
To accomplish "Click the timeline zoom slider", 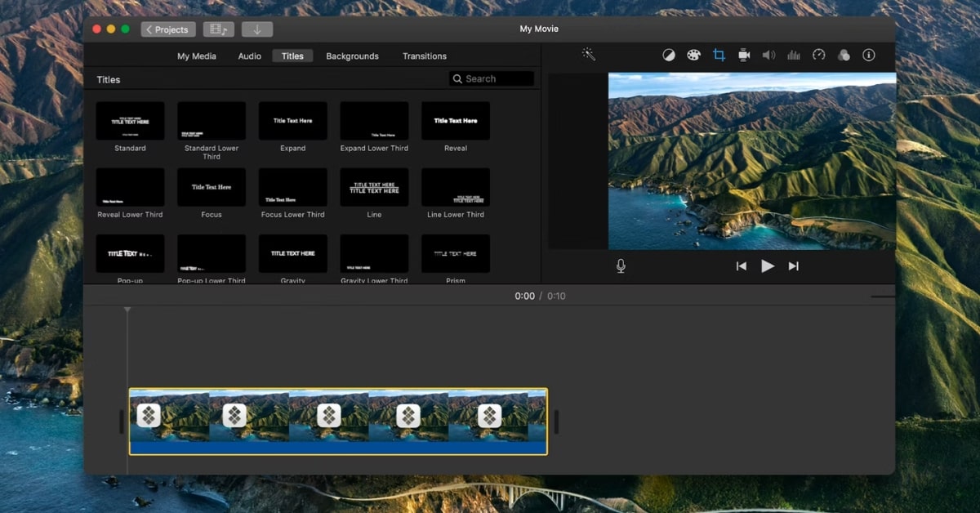I will pyautogui.click(x=883, y=297).
